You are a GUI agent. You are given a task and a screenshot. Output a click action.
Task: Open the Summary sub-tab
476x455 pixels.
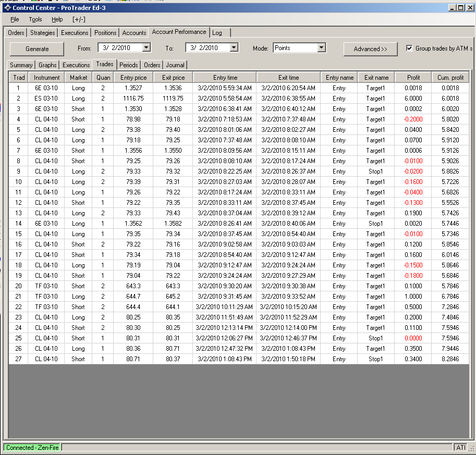tap(21, 65)
